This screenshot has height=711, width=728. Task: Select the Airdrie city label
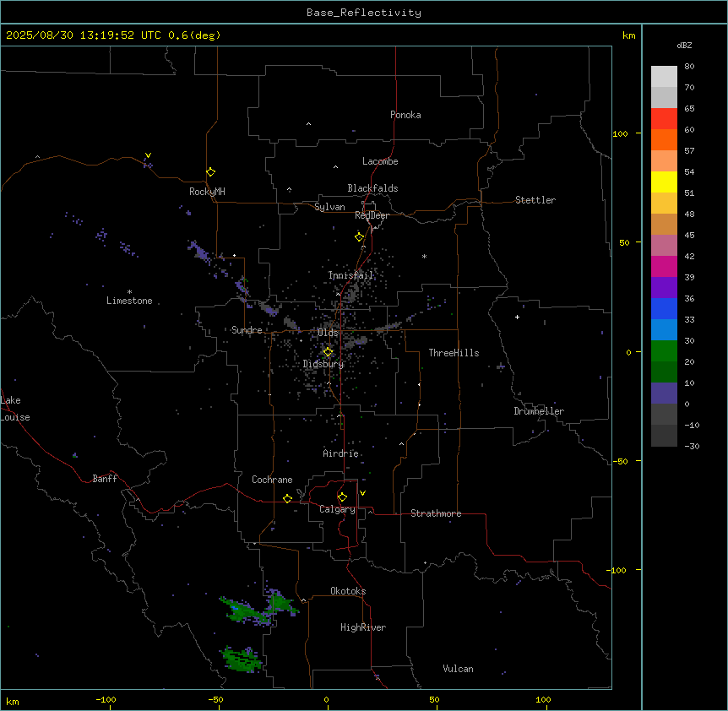coord(340,453)
